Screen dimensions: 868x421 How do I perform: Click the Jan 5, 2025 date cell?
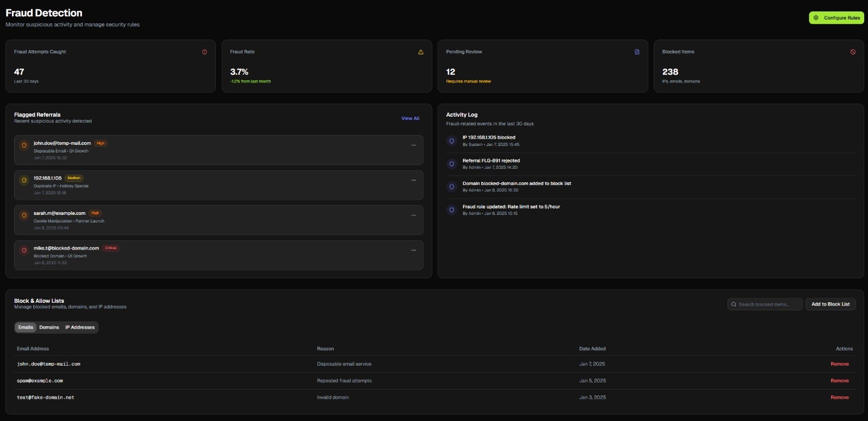click(592, 381)
